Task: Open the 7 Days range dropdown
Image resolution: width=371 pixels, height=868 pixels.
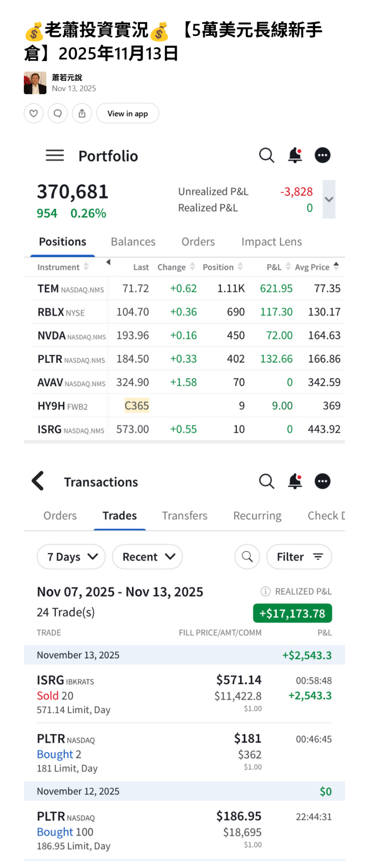Action: coord(71,557)
